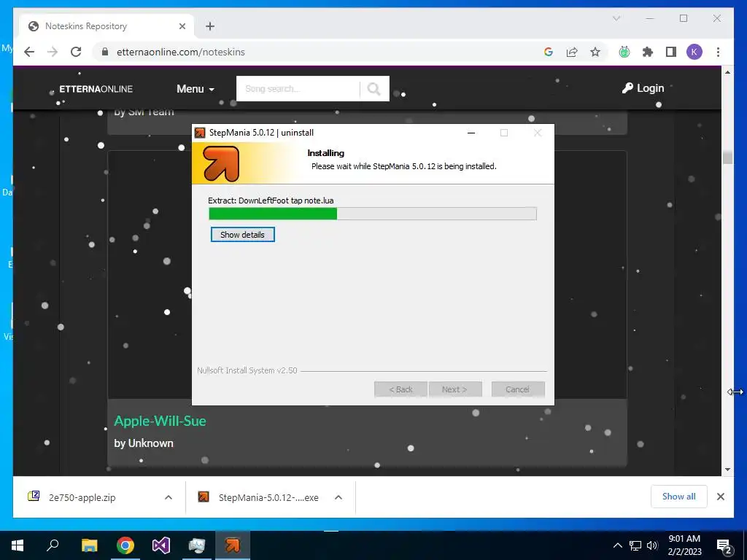This screenshot has height=560, width=747.
Task: Open a new browser tab
Action: coord(210,26)
